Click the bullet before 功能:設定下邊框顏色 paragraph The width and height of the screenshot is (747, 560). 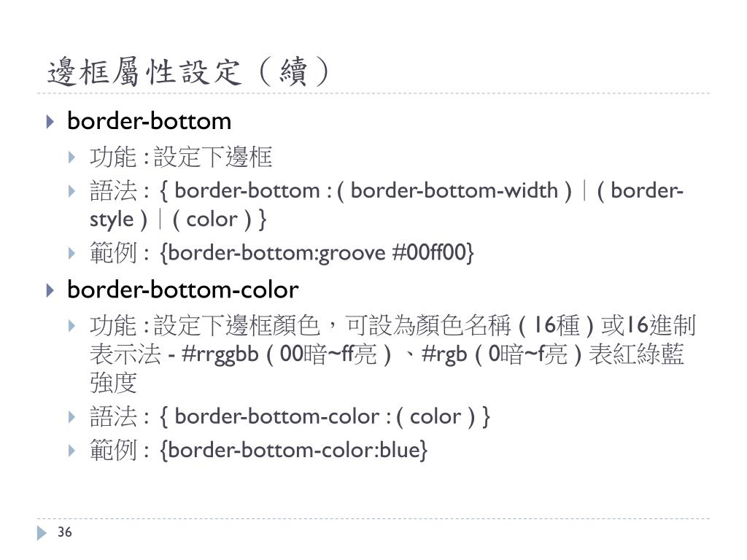pyautogui.click(x=72, y=326)
